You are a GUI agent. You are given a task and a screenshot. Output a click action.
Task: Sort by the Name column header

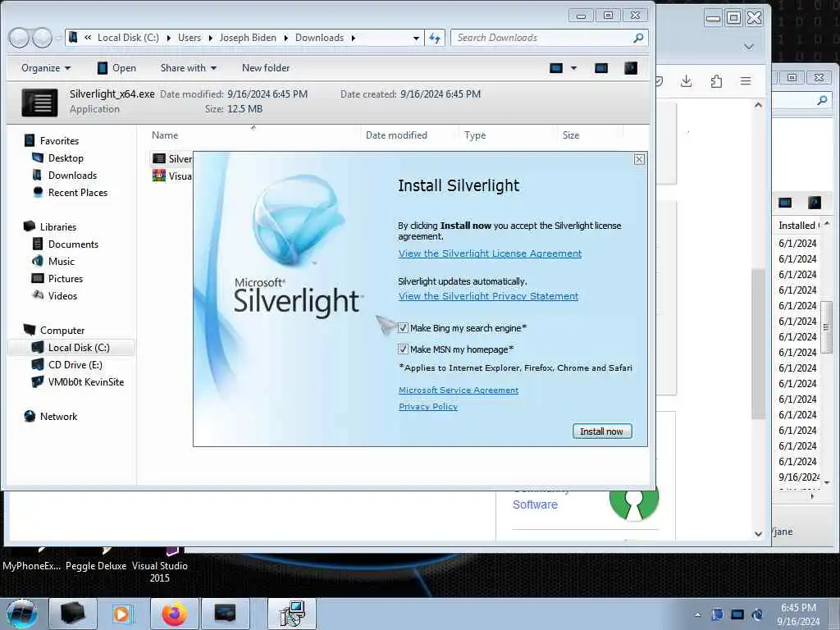(x=164, y=135)
